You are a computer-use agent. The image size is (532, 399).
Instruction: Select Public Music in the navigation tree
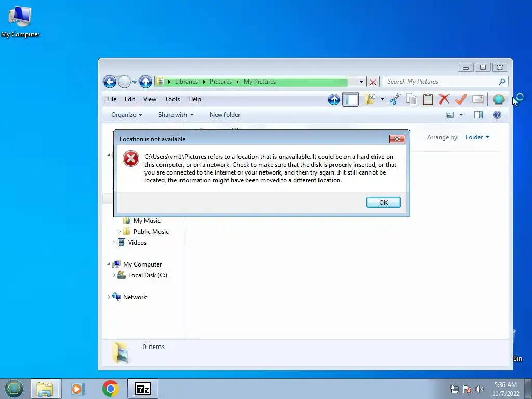(151, 231)
